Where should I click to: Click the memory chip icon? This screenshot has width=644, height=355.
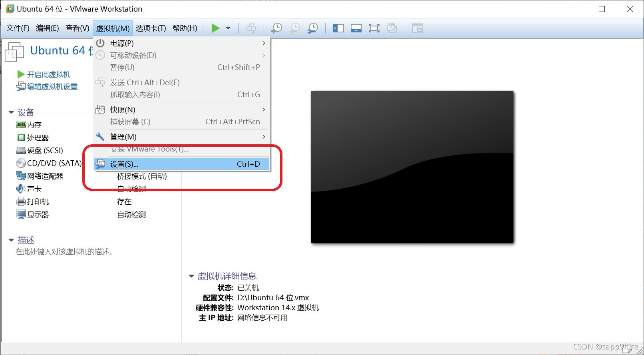pos(21,125)
